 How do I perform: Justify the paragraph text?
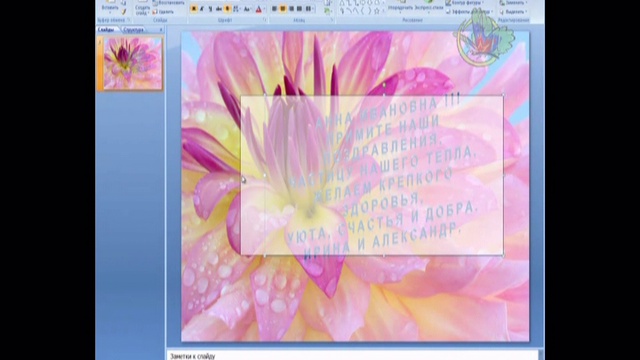click(x=299, y=9)
